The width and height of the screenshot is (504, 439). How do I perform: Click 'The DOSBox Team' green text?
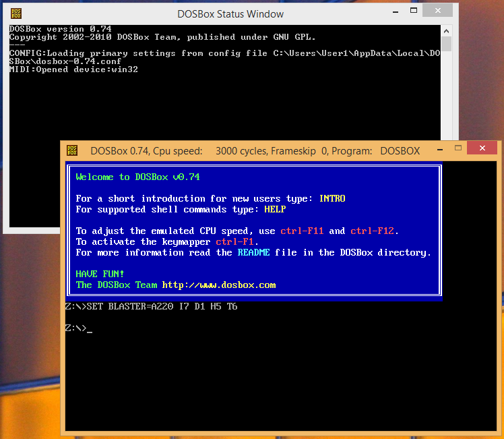point(117,285)
